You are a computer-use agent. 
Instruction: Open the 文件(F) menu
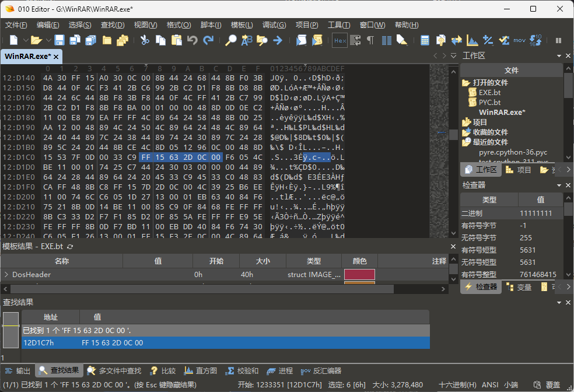[x=16, y=25]
